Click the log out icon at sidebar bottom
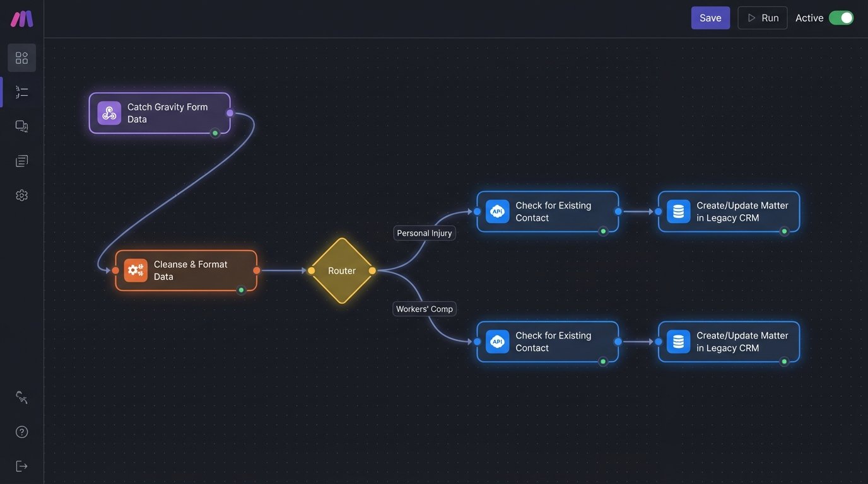Viewport: 868px width, 484px height. pyautogui.click(x=21, y=466)
